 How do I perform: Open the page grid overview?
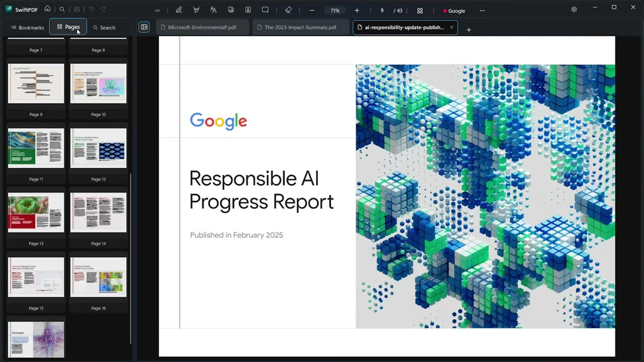(420, 10)
